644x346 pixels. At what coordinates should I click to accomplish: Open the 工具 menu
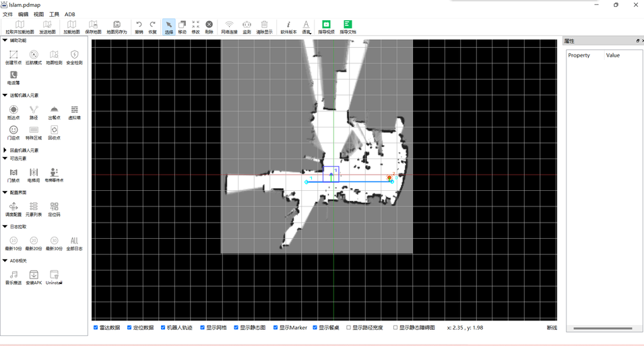54,14
